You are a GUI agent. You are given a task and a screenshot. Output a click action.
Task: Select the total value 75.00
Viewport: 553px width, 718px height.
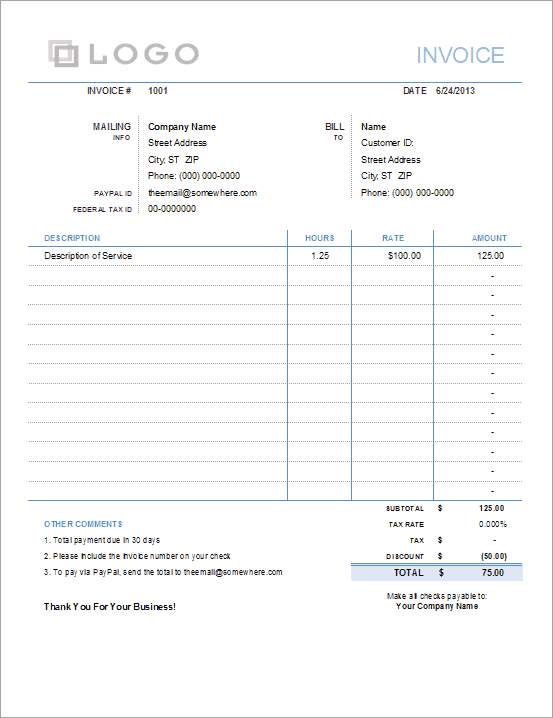coord(493,573)
